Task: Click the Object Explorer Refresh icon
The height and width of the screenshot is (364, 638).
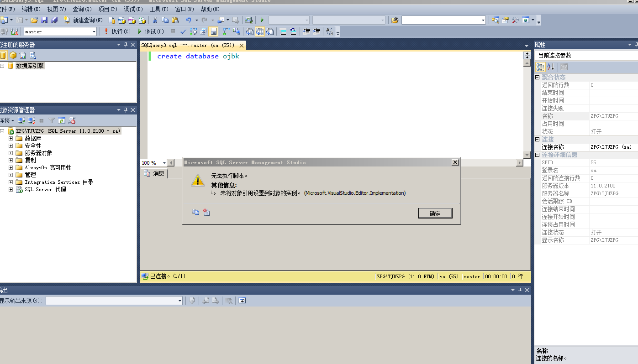Action: 62,120
